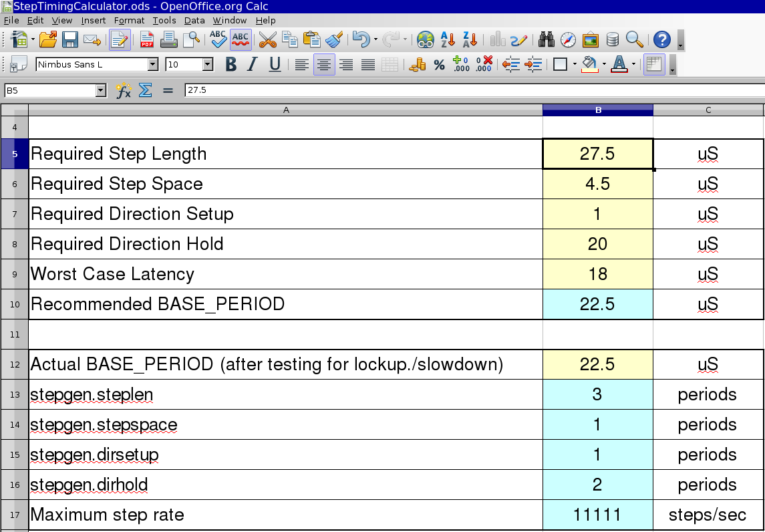Open Undo history dropdown arrow

pyautogui.click(x=375, y=39)
